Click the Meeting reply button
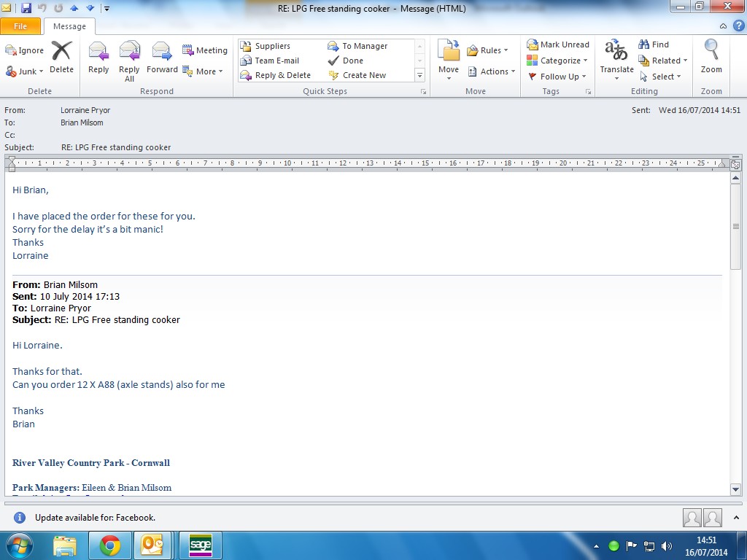The image size is (747, 560). (x=205, y=50)
